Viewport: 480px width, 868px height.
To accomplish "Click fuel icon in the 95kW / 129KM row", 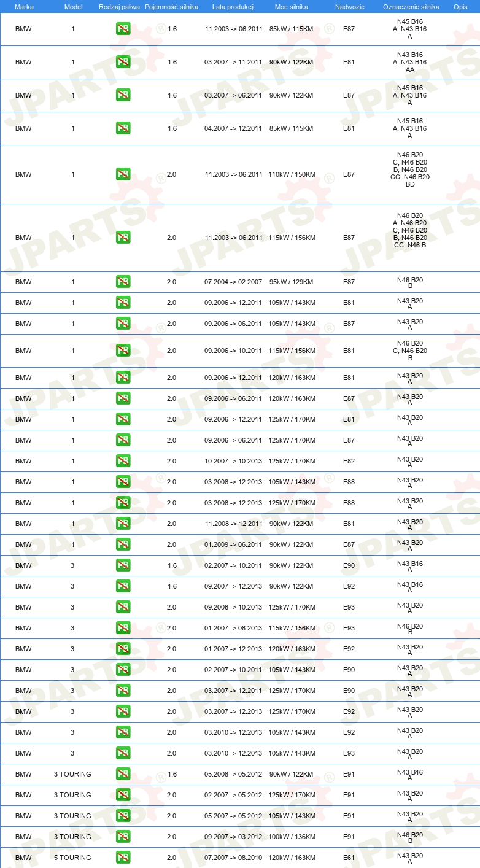I will coord(123,282).
